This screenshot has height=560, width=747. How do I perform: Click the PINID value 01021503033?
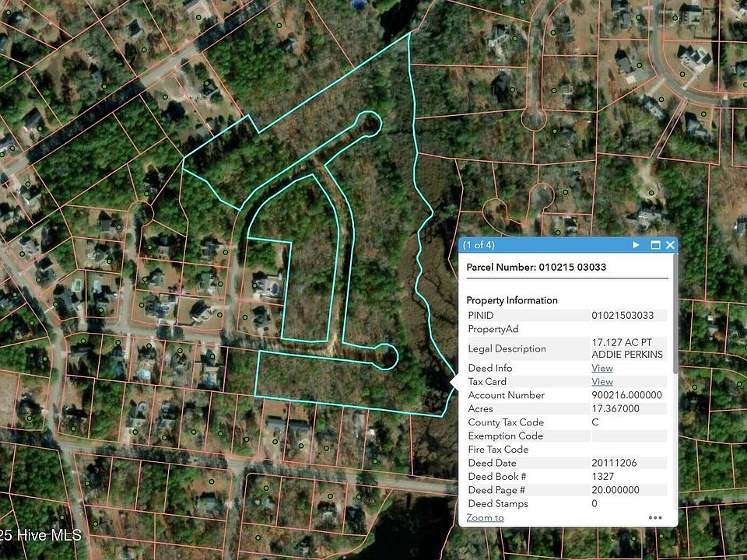tap(628, 316)
